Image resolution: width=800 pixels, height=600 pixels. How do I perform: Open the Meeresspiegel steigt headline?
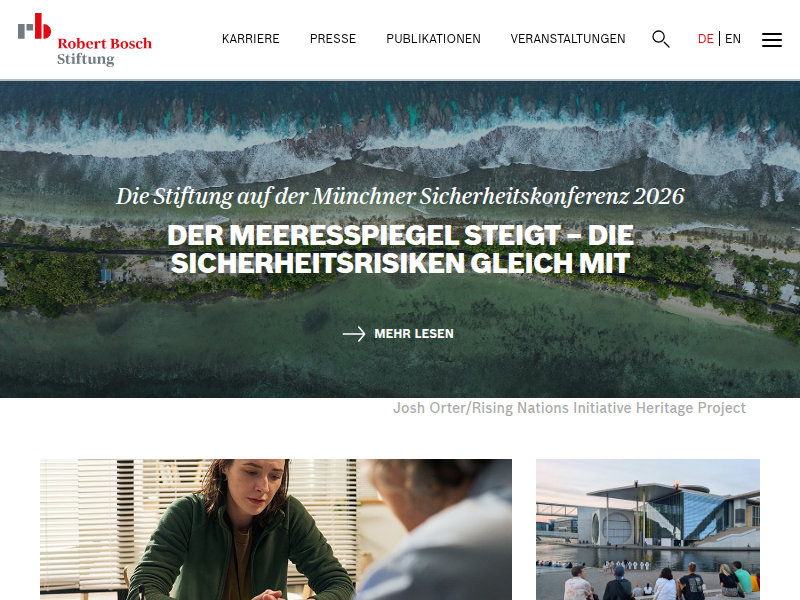point(401,249)
